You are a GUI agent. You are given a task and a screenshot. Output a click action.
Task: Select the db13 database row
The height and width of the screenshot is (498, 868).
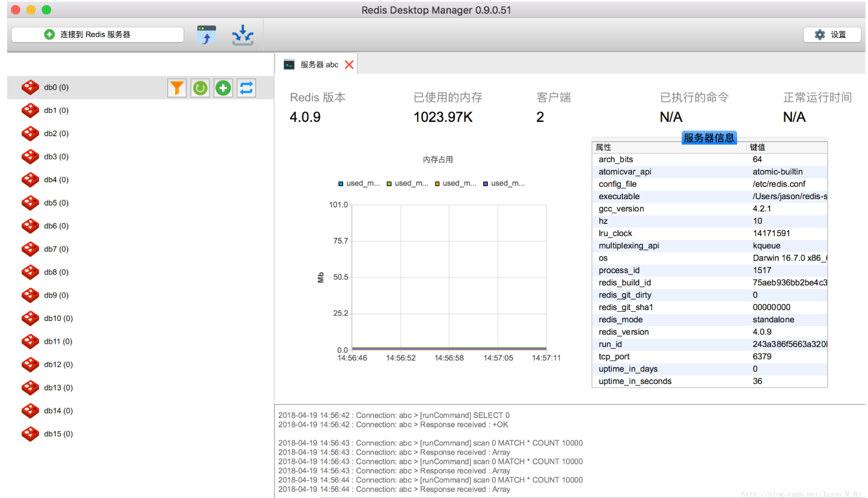tap(141, 388)
